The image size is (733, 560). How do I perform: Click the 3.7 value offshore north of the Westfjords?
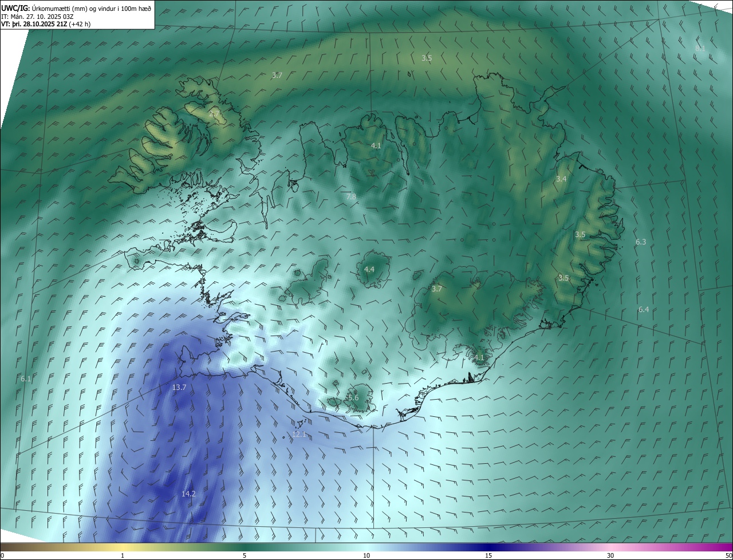coord(277,75)
